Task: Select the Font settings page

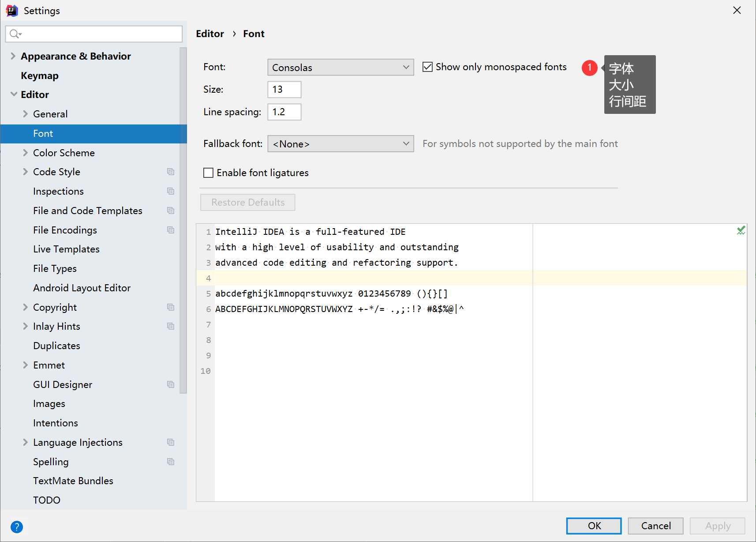Action: pos(94,134)
